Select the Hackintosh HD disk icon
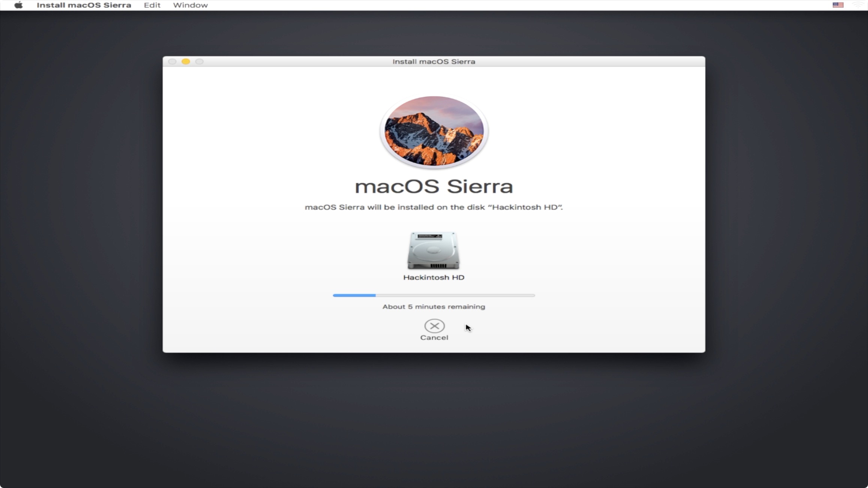 tap(434, 250)
